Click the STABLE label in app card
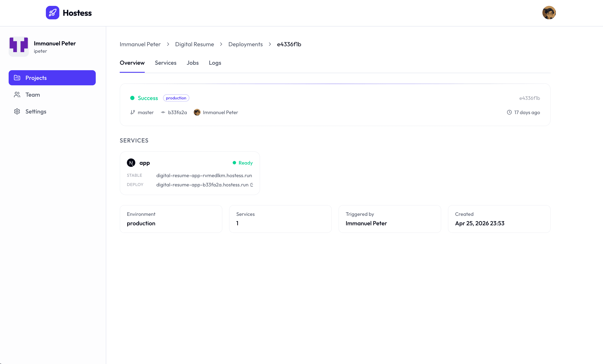 point(134,175)
